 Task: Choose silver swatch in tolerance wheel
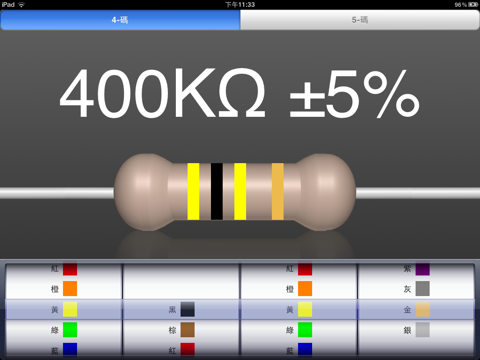click(423, 330)
